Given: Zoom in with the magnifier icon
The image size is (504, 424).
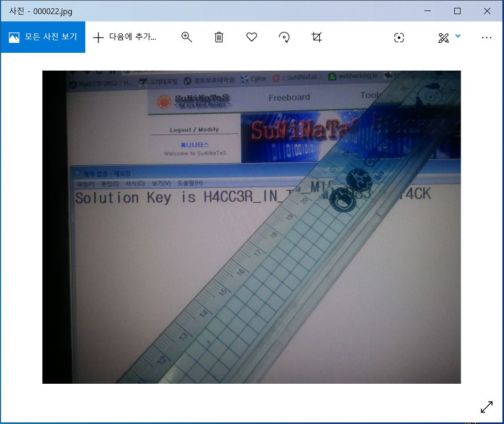Looking at the screenshot, I should point(186,37).
